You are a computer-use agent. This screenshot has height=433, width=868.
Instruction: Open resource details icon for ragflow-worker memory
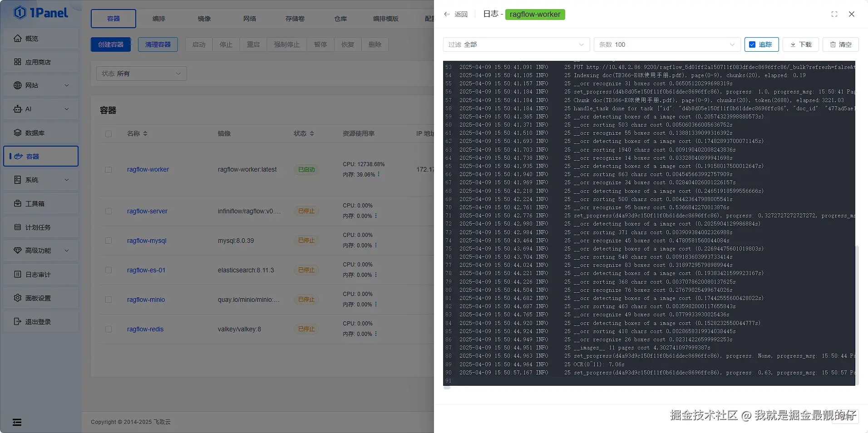click(x=379, y=174)
